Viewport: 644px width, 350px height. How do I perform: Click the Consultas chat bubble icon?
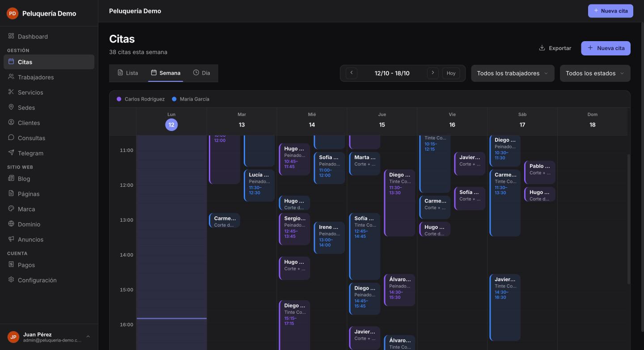(x=11, y=138)
